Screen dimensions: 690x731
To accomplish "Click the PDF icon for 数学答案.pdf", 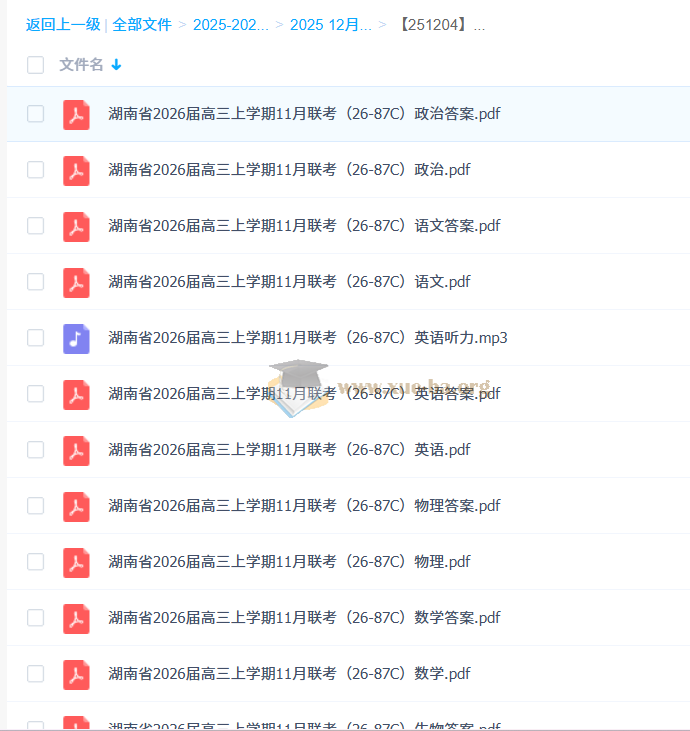I will (x=76, y=618).
